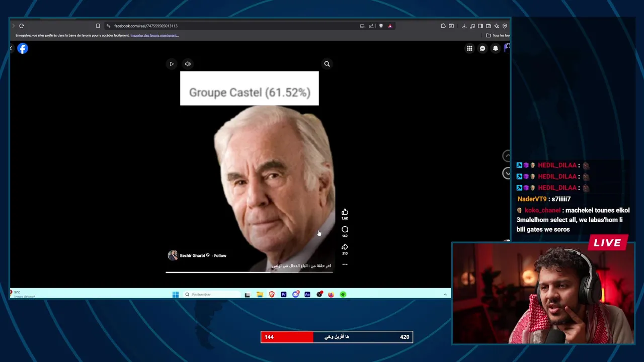The width and height of the screenshot is (644, 362).
Task: Click the browser forward arrow
Action: tap(13, 26)
